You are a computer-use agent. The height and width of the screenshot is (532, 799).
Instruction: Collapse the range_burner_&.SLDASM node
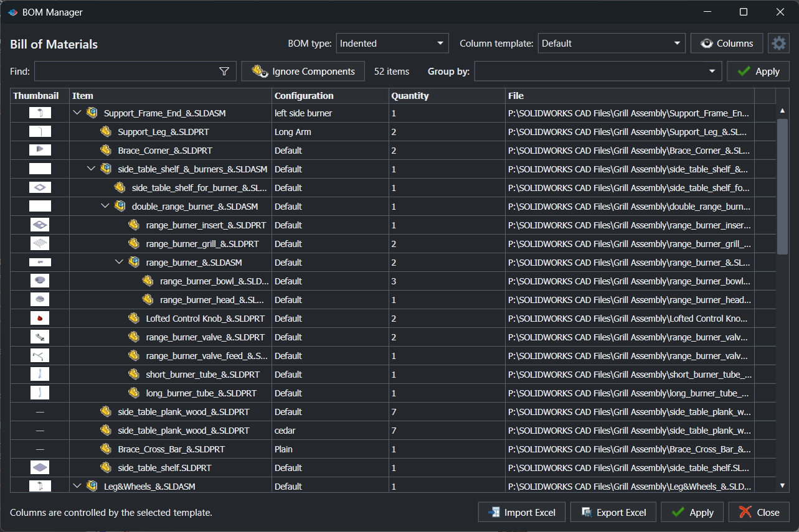click(120, 263)
